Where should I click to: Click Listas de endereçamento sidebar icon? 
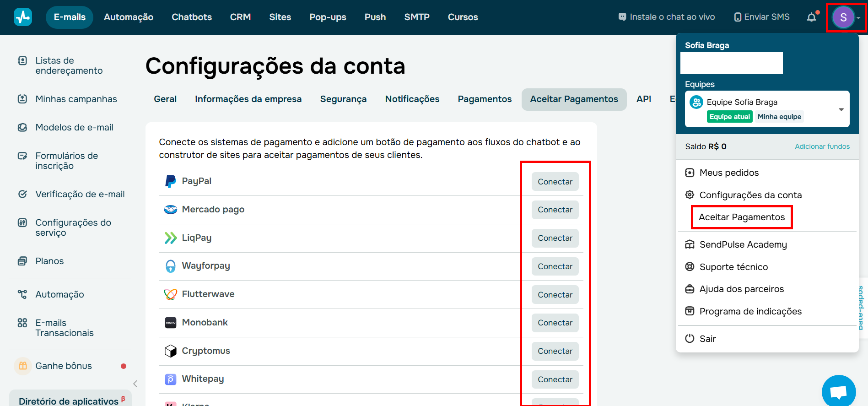point(22,60)
